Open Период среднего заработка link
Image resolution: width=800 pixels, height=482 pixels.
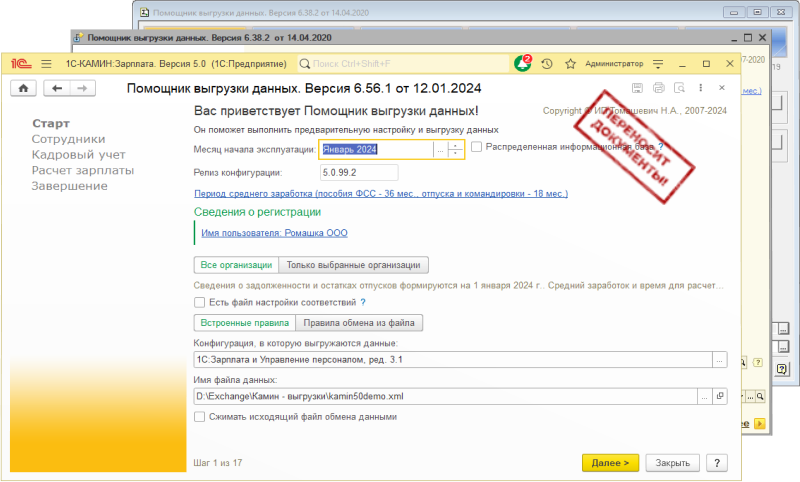tap(381, 194)
